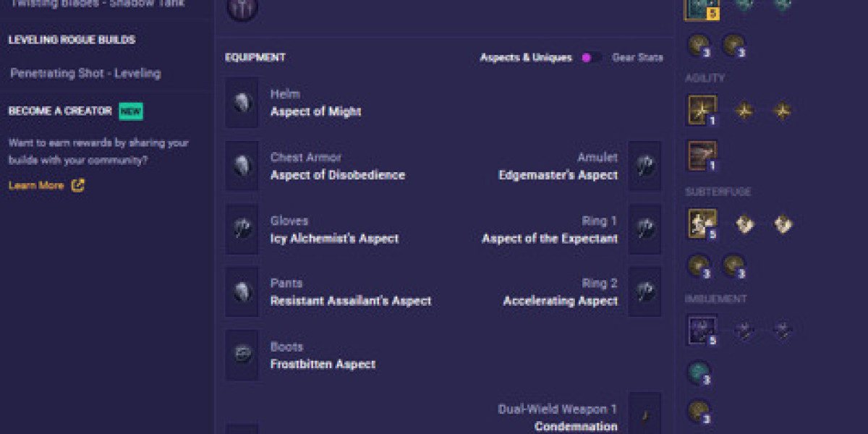Click the Gloves slot icon
This screenshot has width=868, height=434.
tap(242, 229)
